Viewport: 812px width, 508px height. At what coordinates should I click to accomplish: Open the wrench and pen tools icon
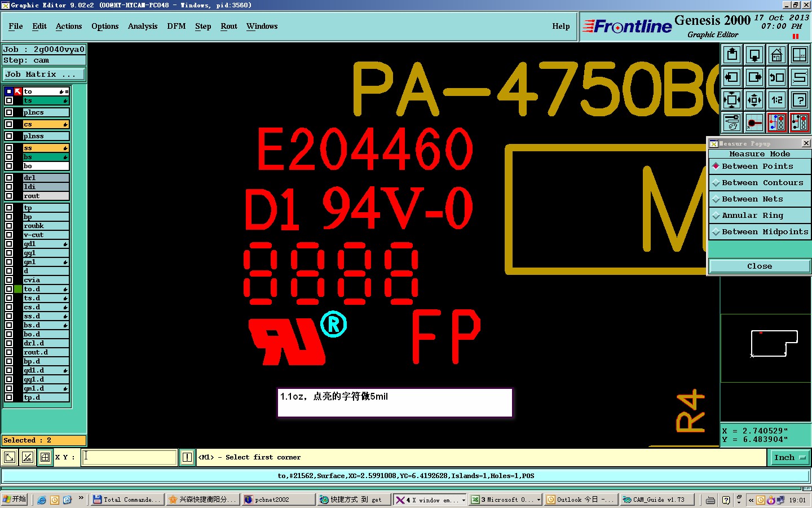[x=732, y=122]
